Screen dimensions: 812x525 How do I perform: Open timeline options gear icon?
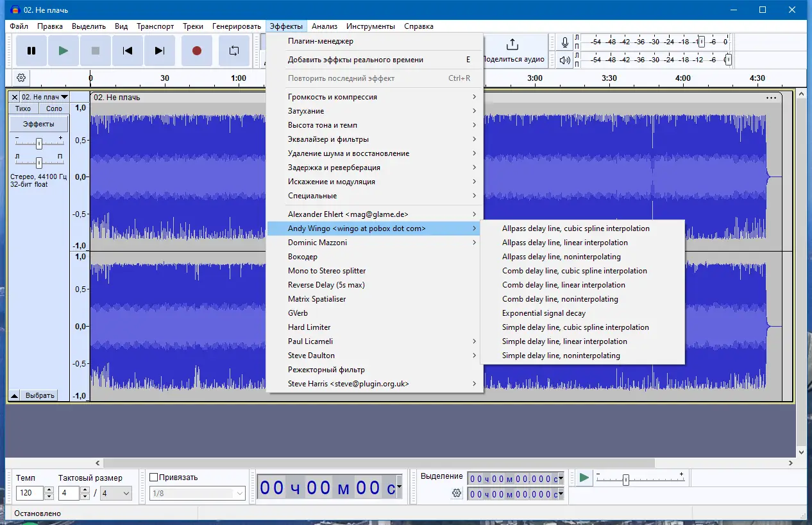(21, 78)
